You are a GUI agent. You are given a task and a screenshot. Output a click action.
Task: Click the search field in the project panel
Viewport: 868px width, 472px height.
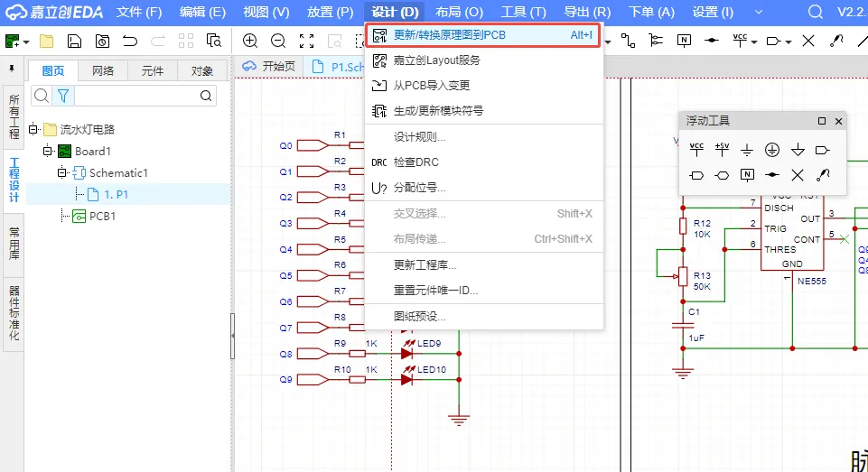[x=136, y=97]
